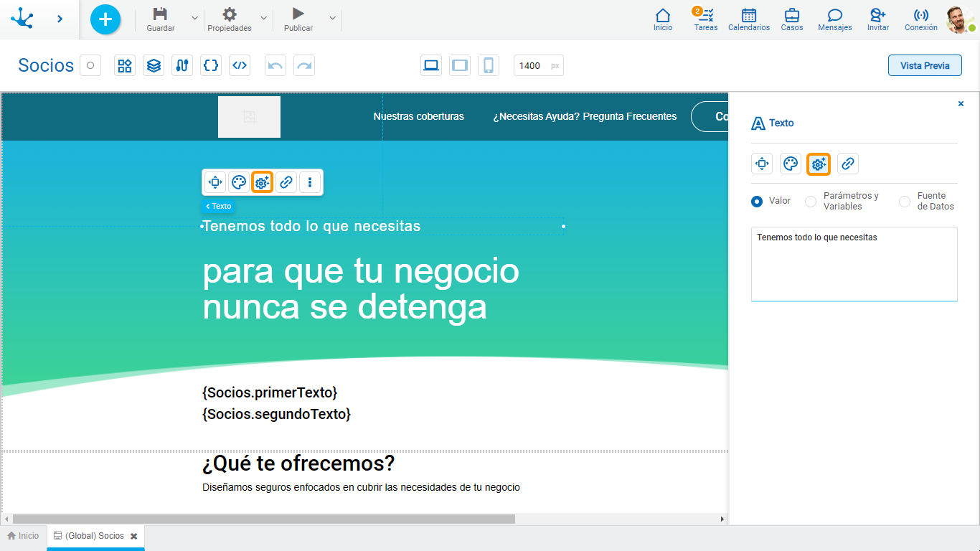This screenshot has height=551, width=980.
Task: Open the three-dot more options menu
Action: 310,182
